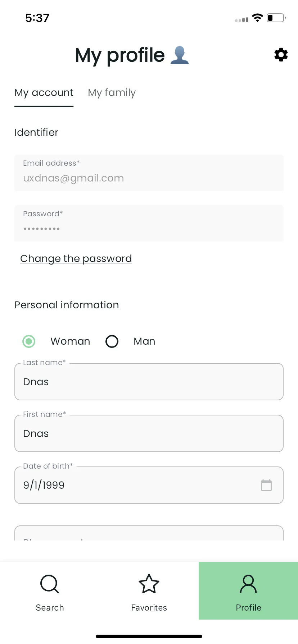Select the Man radio button
298x644 pixels.
click(112, 341)
